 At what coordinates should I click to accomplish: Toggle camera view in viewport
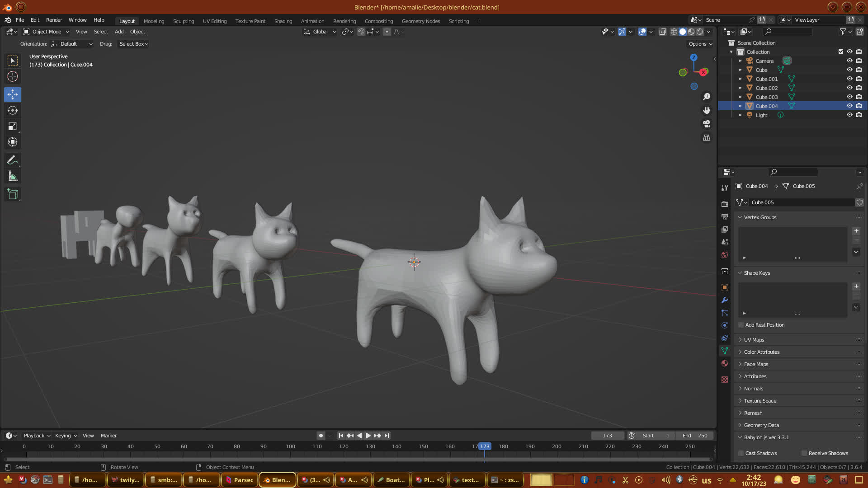coord(707,124)
